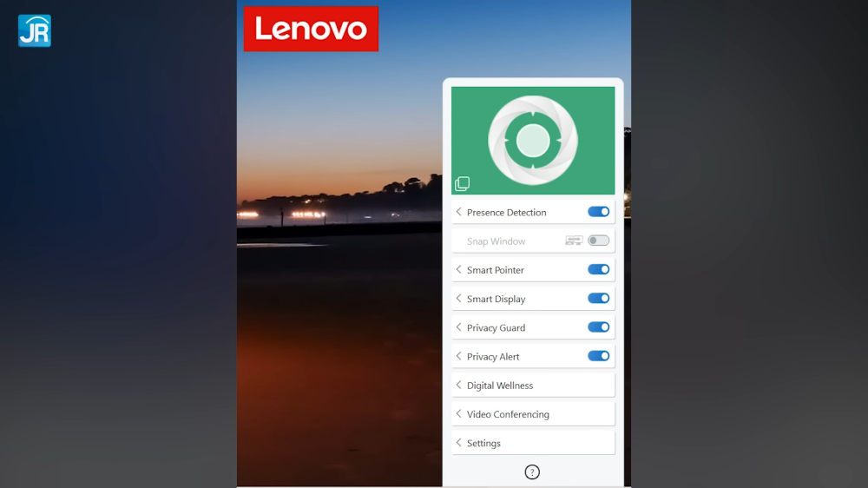Image resolution: width=868 pixels, height=488 pixels.
Task: Expand Smart Pointer chevron
Action: point(458,269)
